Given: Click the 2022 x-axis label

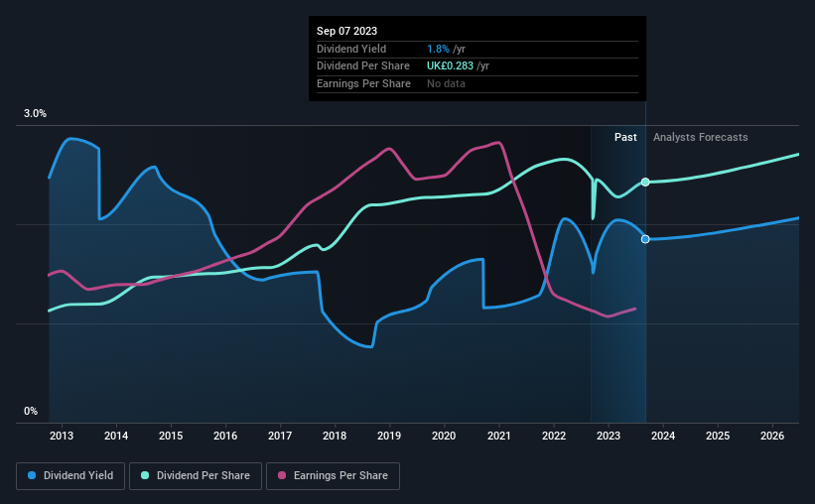Looking at the screenshot, I should [554, 436].
